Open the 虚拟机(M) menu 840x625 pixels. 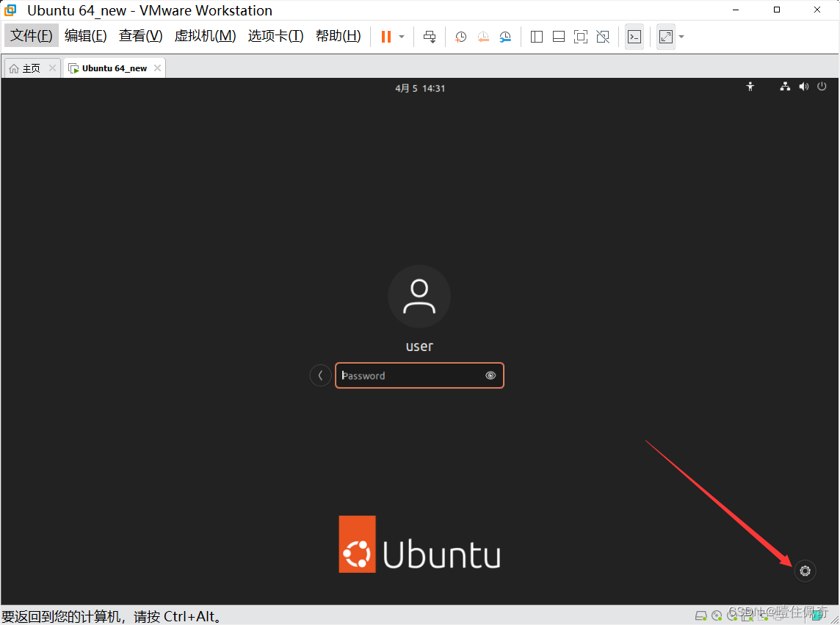205,35
